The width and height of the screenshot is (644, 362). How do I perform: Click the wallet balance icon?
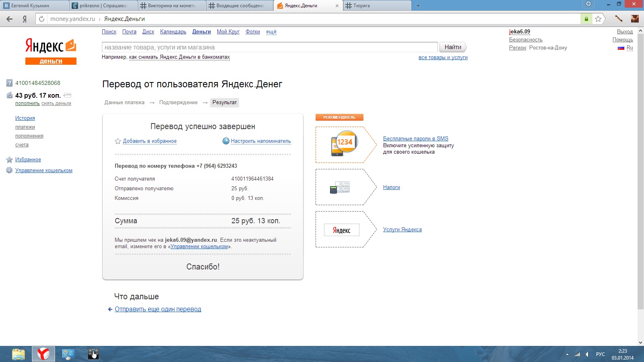click(x=9, y=95)
